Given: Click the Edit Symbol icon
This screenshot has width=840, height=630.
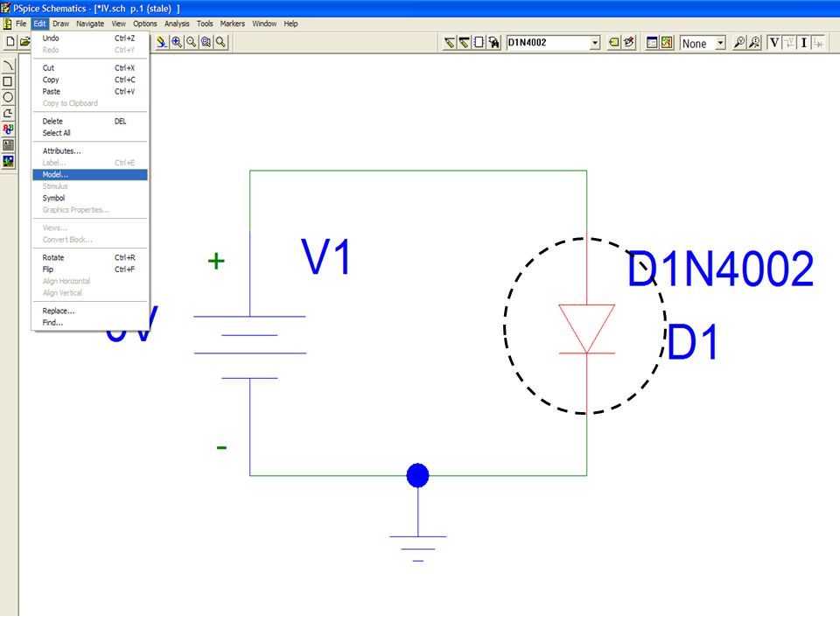Looking at the screenshot, I should 629,43.
